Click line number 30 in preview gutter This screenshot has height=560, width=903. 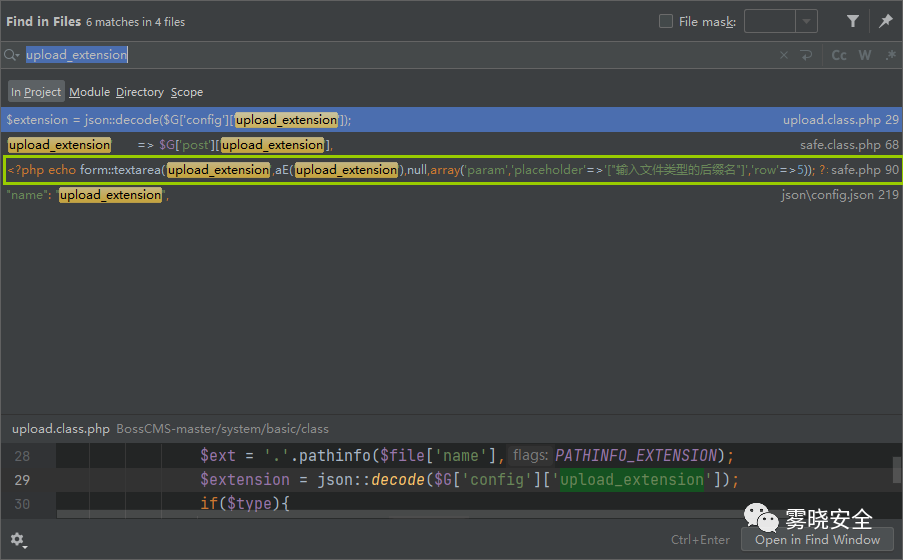(x=22, y=504)
